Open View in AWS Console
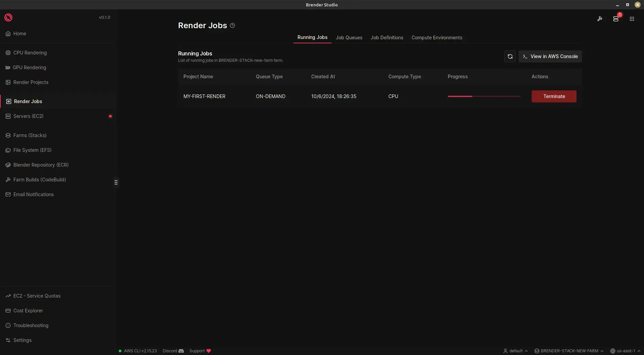Screen dimensions: 644x355 (550, 56)
